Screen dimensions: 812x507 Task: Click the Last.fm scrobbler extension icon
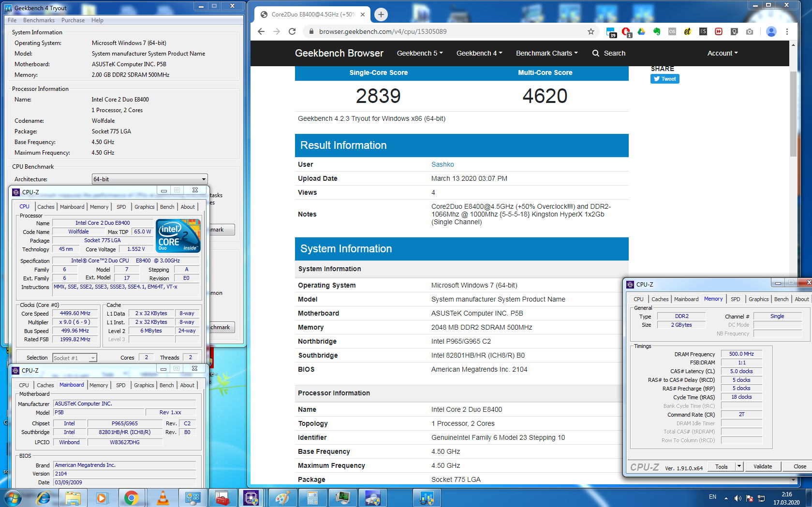[x=672, y=31]
